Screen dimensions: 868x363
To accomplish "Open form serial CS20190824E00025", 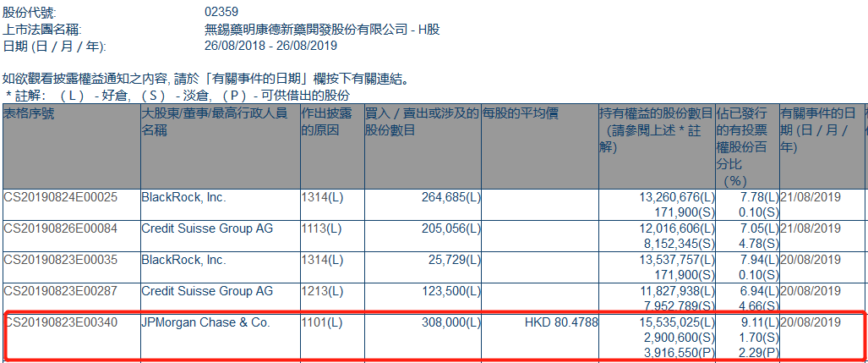I will pyautogui.click(x=60, y=197).
